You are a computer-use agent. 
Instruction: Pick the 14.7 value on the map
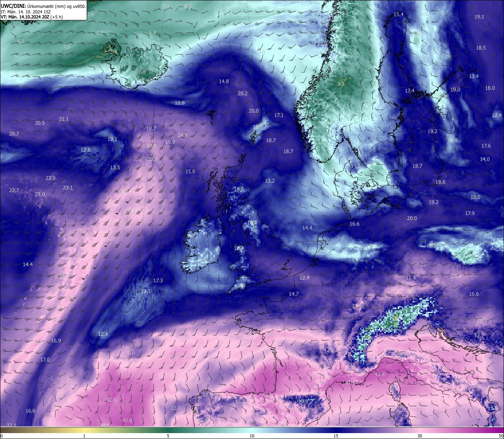[294, 294]
